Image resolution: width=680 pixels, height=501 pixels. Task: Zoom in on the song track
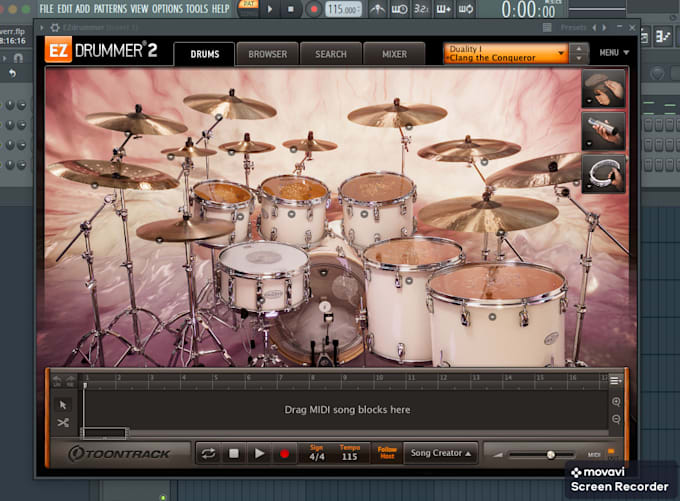click(616, 402)
